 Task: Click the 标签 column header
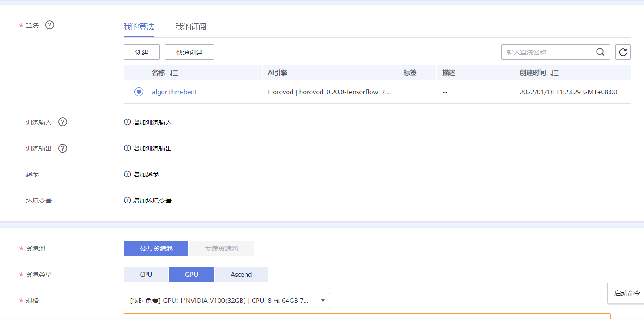tap(410, 73)
